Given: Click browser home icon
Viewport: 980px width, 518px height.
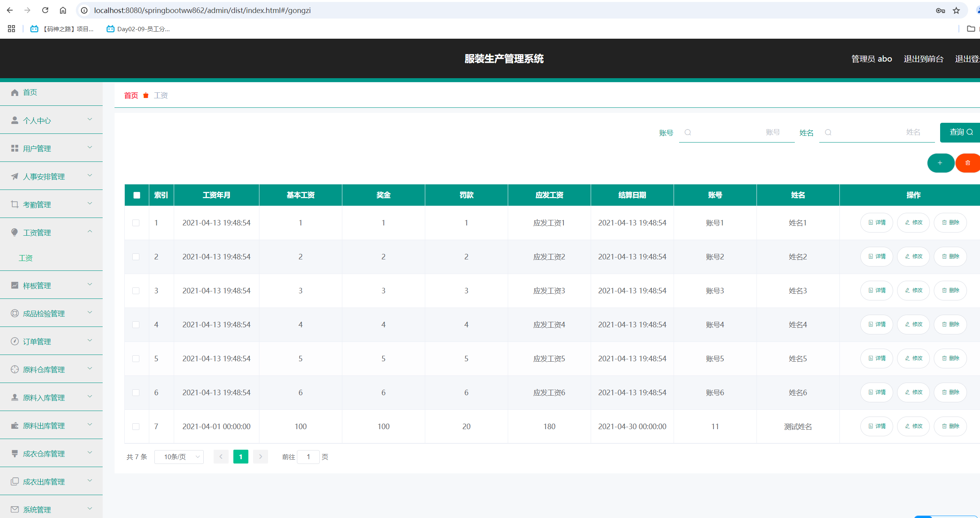Looking at the screenshot, I should [63, 10].
